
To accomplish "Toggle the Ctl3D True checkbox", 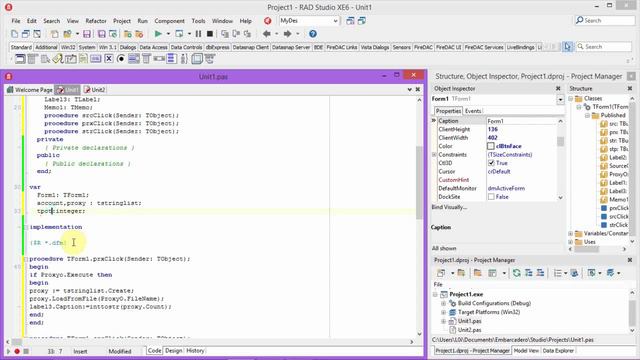I will [491, 163].
